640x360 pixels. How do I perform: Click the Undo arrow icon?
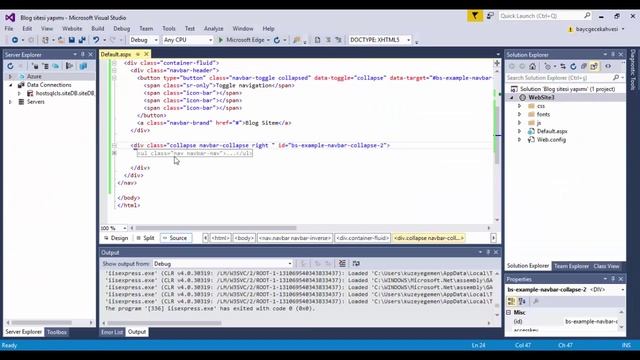96,40
